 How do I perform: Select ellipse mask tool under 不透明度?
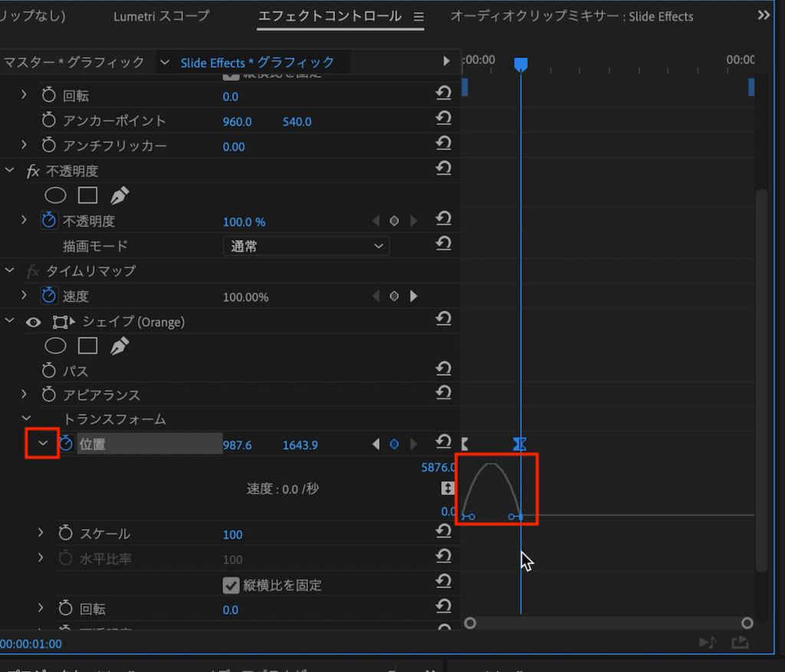point(55,195)
